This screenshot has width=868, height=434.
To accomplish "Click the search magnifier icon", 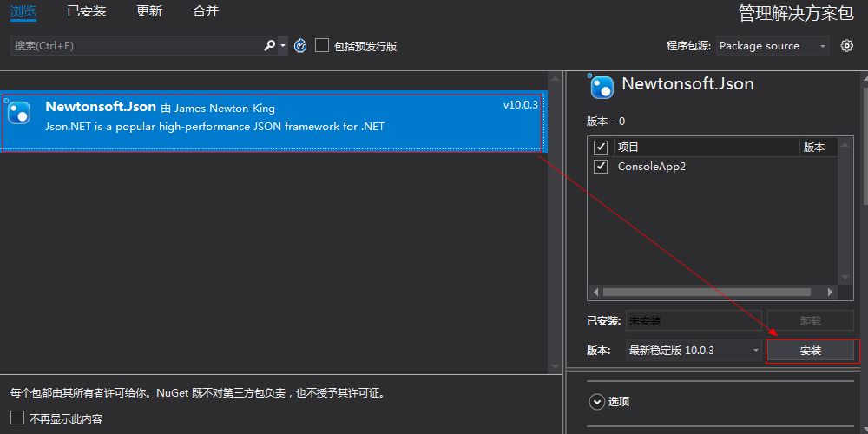I will tap(269, 45).
